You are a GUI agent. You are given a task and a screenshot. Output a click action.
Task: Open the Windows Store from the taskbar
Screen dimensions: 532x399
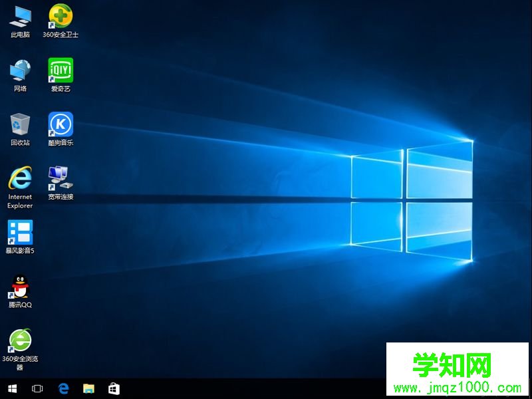(x=114, y=388)
